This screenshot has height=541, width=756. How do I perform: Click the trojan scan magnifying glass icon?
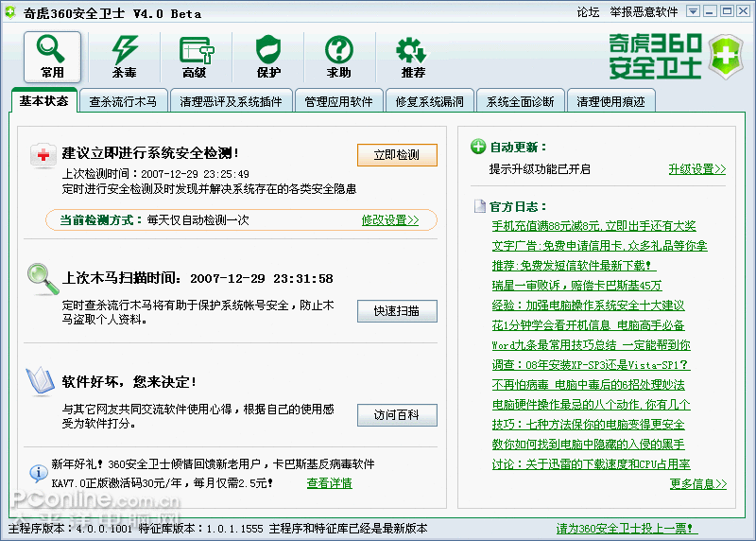point(43,279)
